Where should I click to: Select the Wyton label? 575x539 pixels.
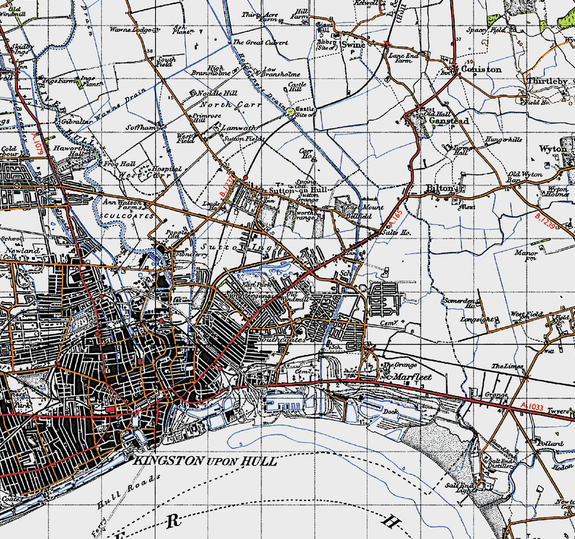pos(553,149)
